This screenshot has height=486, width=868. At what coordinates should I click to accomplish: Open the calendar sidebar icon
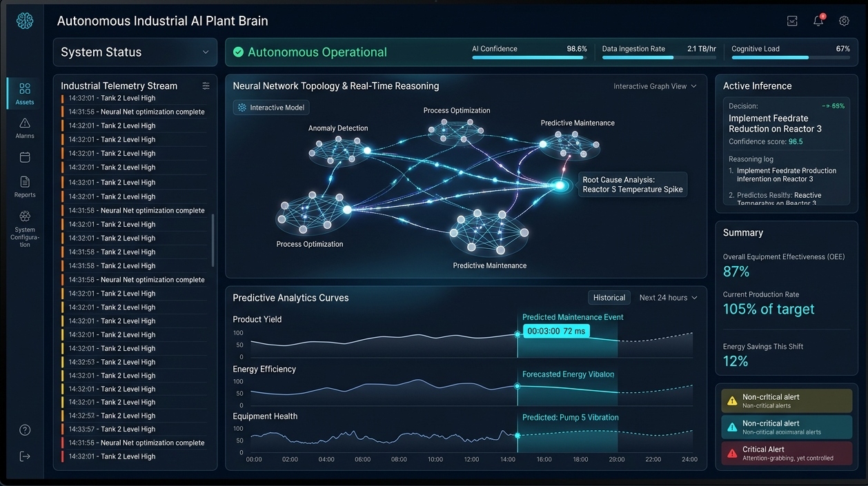(25, 157)
